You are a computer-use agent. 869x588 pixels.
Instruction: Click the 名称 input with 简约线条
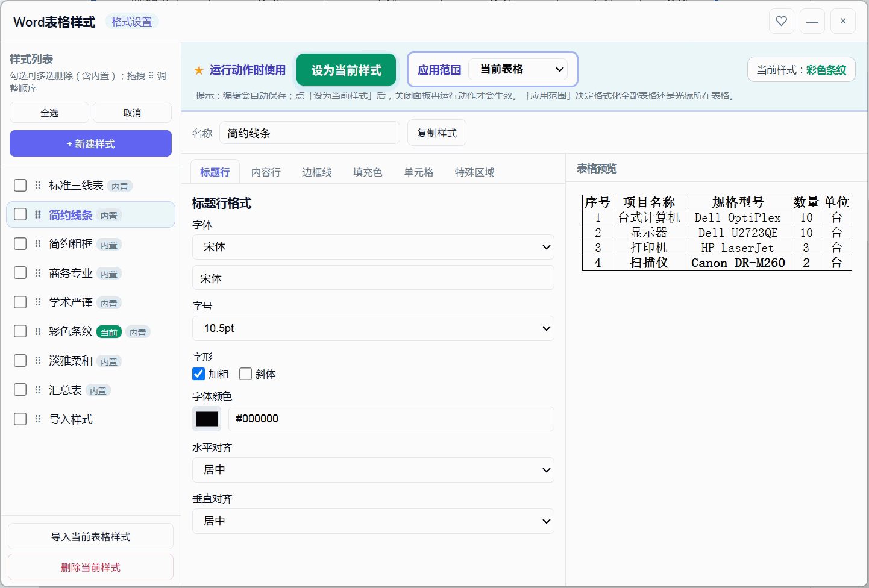click(310, 133)
